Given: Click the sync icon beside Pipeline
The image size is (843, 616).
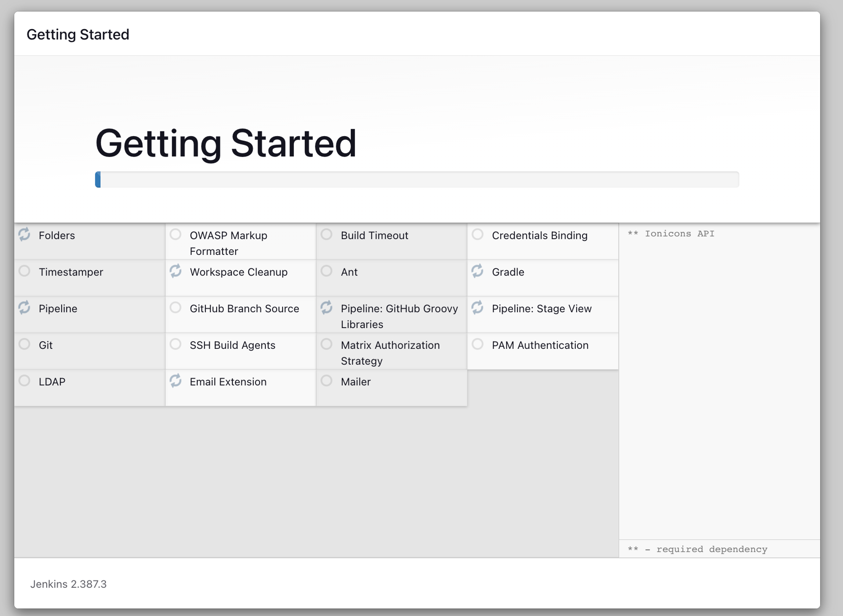Looking at the screenshot, I should 24,308.
